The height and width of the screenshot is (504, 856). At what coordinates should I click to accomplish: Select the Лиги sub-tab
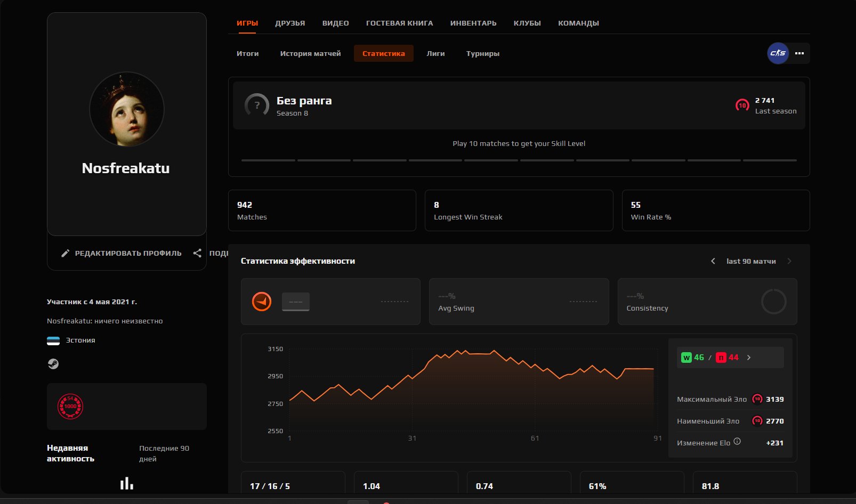coord(435,53)
